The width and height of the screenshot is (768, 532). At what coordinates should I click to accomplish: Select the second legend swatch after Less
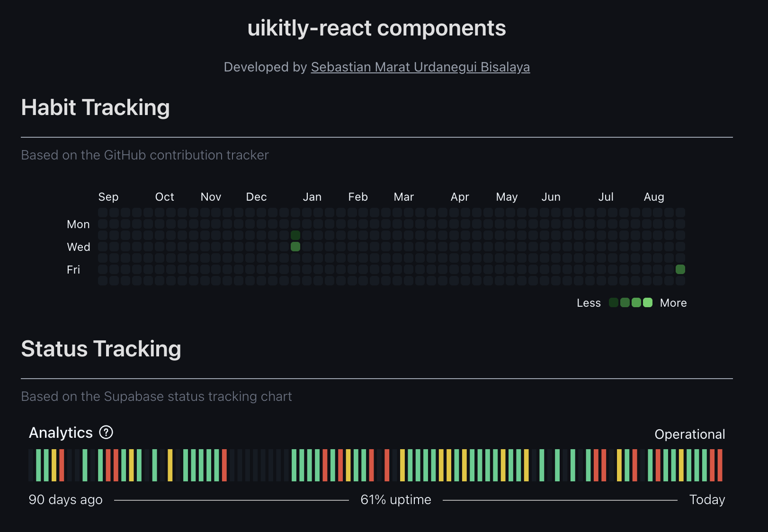point(625,302)
